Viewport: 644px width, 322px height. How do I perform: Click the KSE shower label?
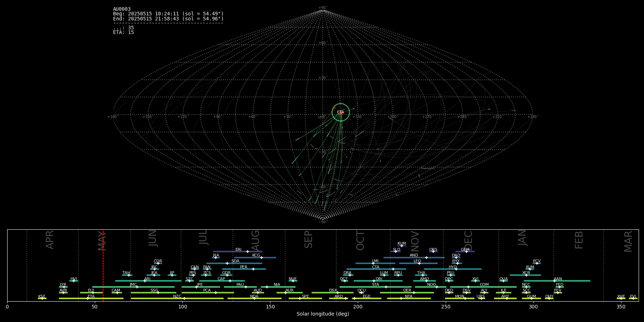(x=42, y=297)
